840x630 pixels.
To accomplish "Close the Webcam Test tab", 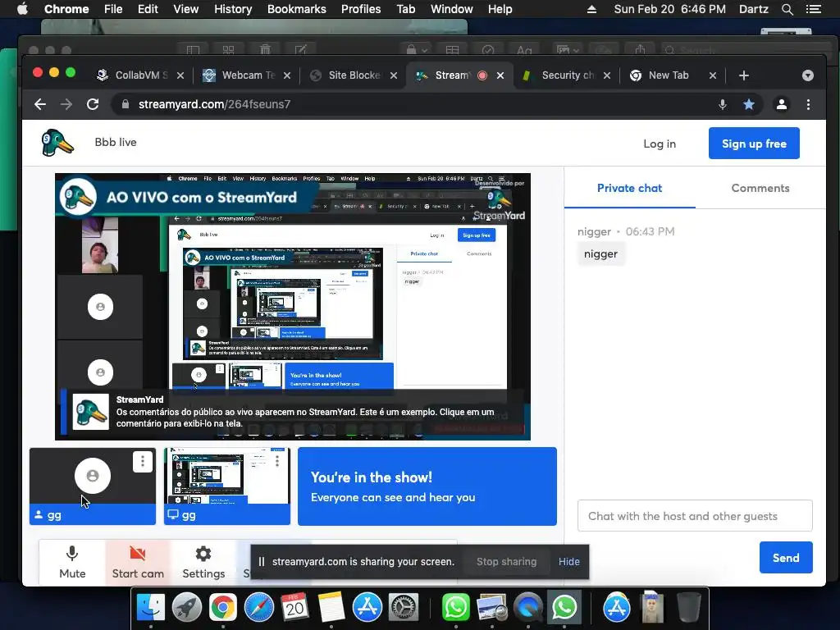I will pyautogui.click(x=287, y=75).
